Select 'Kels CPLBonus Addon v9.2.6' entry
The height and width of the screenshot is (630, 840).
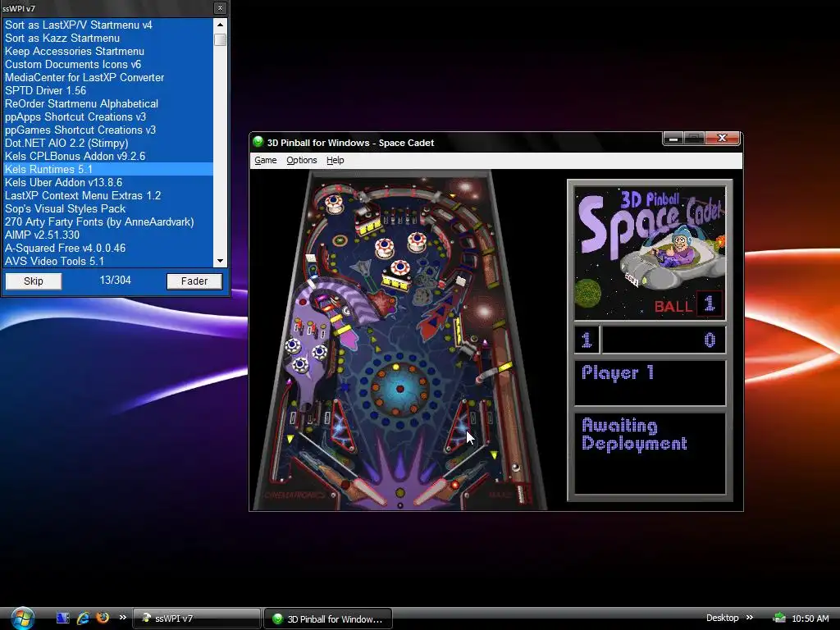tap(108, 156)
